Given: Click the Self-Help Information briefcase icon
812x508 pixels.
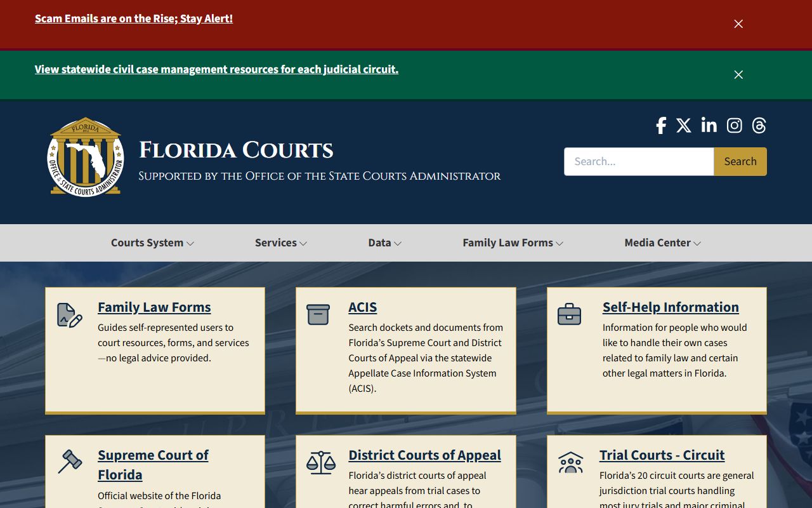Looking at the screenshot, I should [x=569, y=314].
